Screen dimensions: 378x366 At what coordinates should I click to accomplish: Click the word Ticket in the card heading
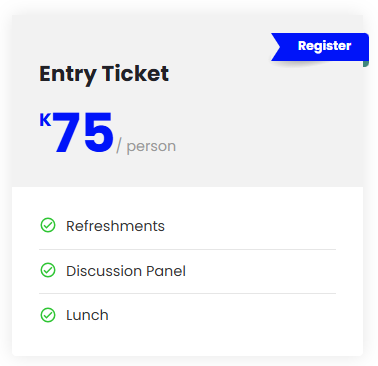coord(135,73)
